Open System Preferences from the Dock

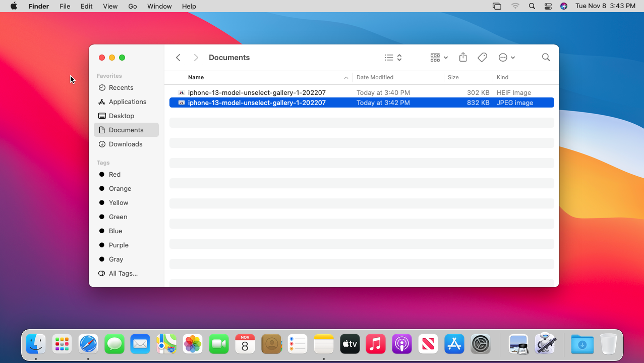[x=481, y=344]
